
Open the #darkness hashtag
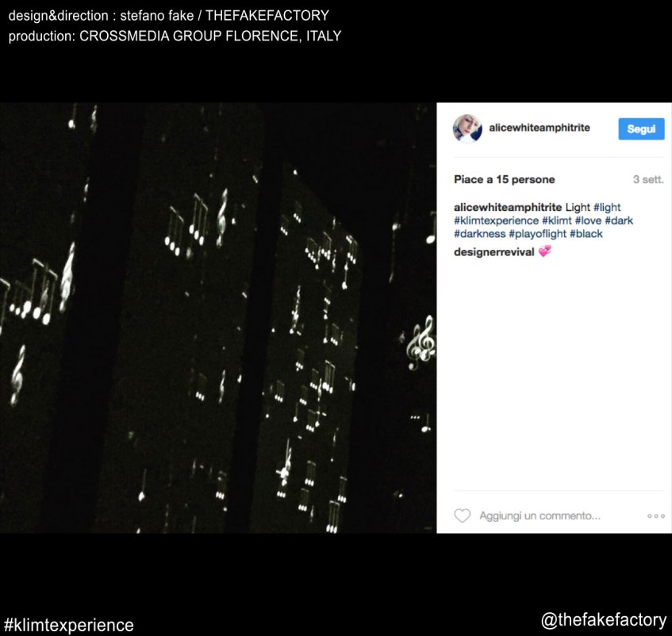(x=479, y=234)
